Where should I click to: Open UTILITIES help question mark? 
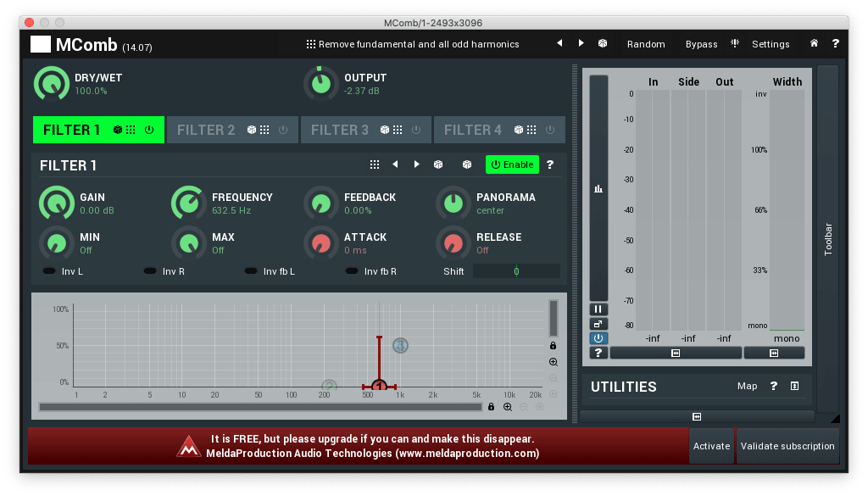pyautogui.click(x=774, y=387)
